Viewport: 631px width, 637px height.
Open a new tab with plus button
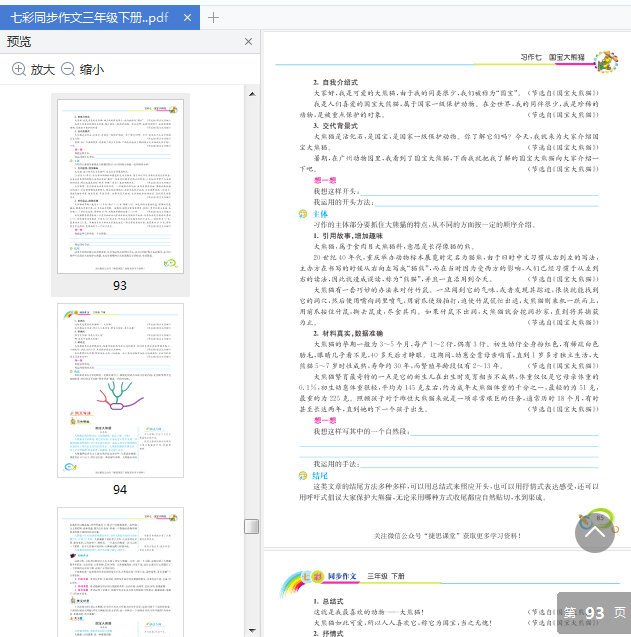213,18
